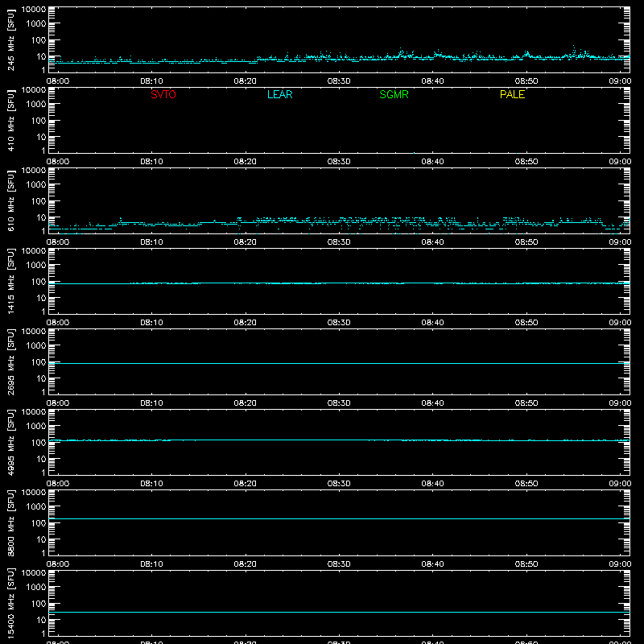
Task: Click 08:10 under the 8800 MHz panel
Action: [151, 564]
